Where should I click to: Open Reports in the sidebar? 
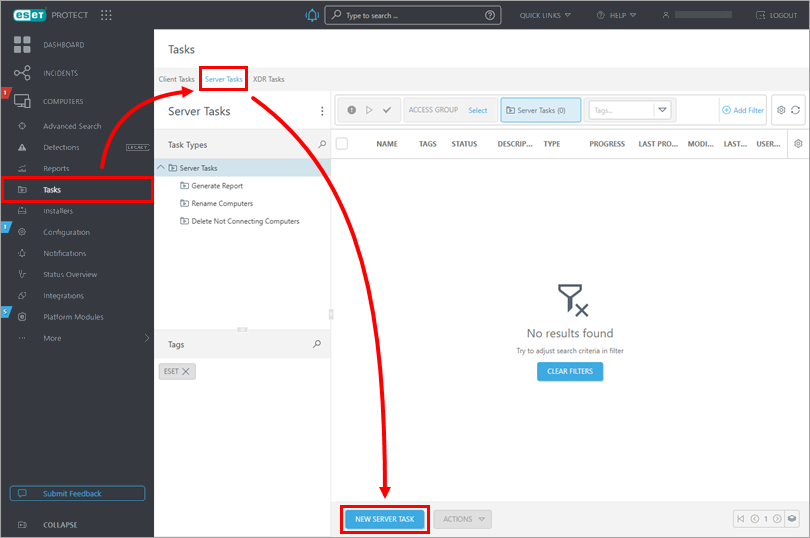(56, 168)
